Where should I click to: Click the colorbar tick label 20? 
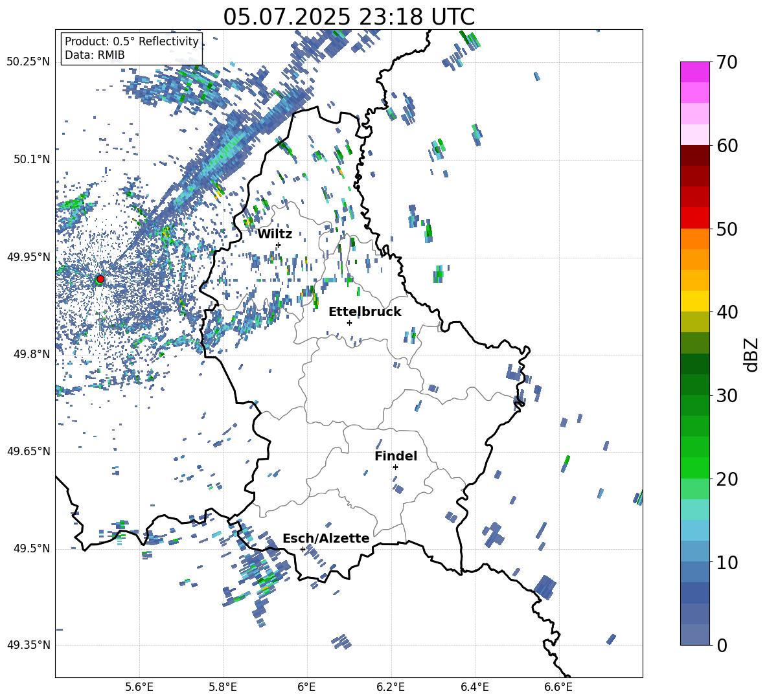[727, 479]
